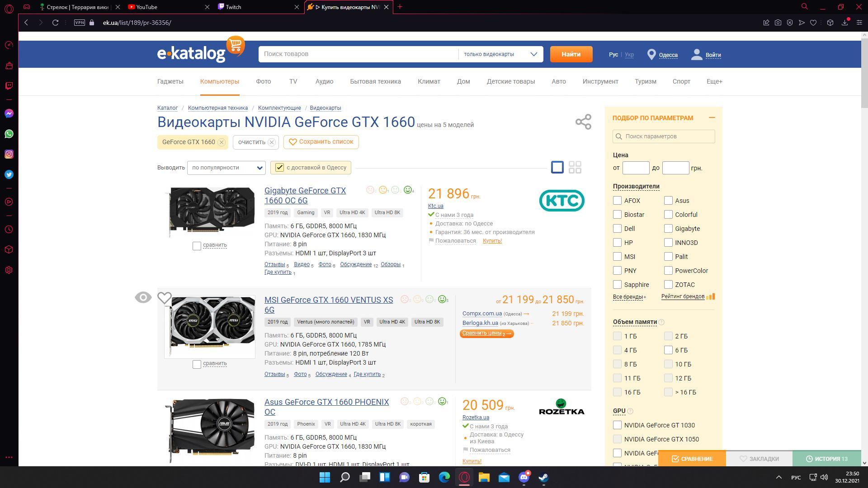
Task: Open the browser downloads icon
Action: pyautogui.click(x=844, y=23)
